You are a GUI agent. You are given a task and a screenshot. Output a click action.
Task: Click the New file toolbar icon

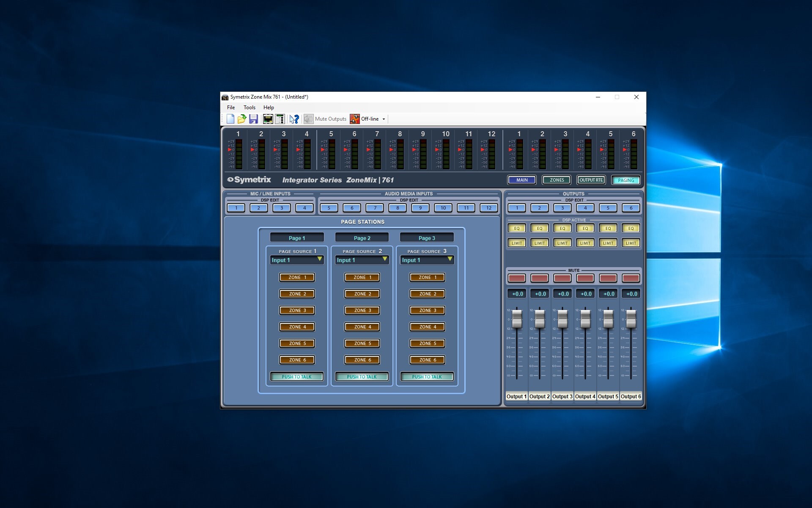point(230,119)
